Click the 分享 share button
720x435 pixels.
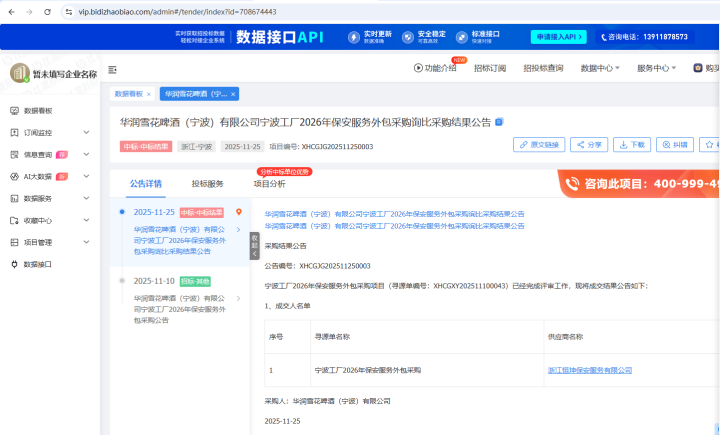point(589,145)
